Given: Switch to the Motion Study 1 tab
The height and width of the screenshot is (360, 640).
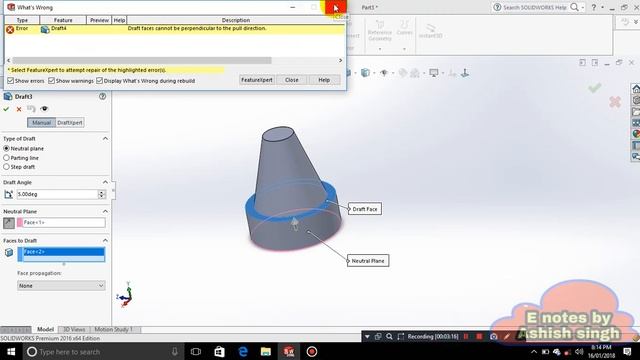Looking at the screenshot, I should point(114,329).
